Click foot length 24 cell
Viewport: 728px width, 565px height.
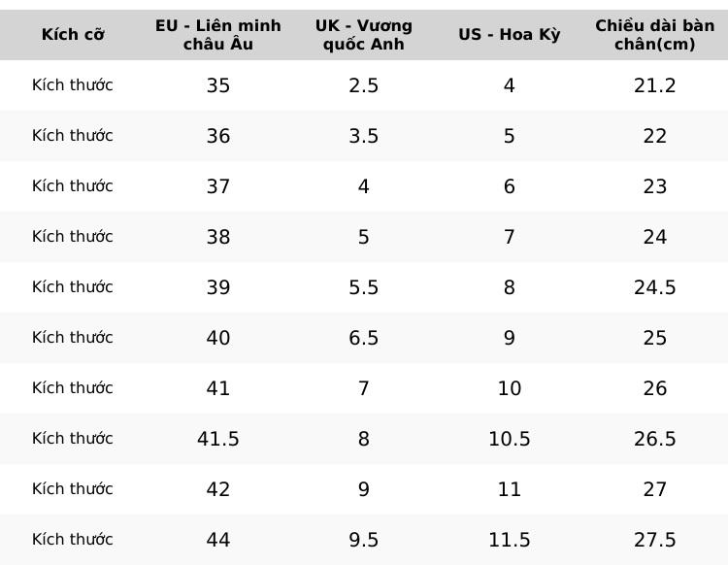click(655, 237)
